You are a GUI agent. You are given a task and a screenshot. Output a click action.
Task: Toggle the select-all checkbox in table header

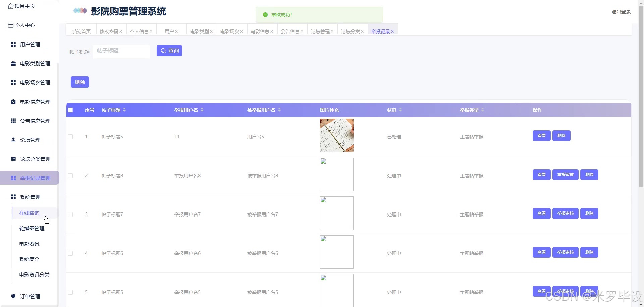(70, 110)
